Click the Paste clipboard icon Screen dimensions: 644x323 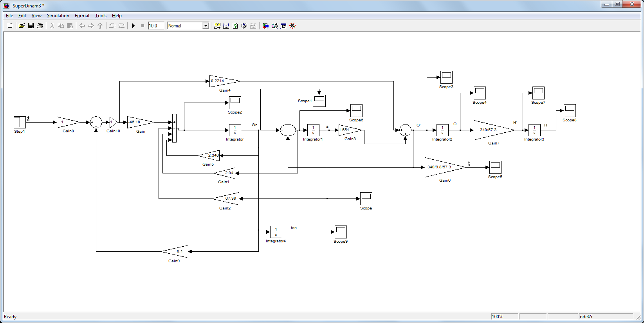point(70,26)
